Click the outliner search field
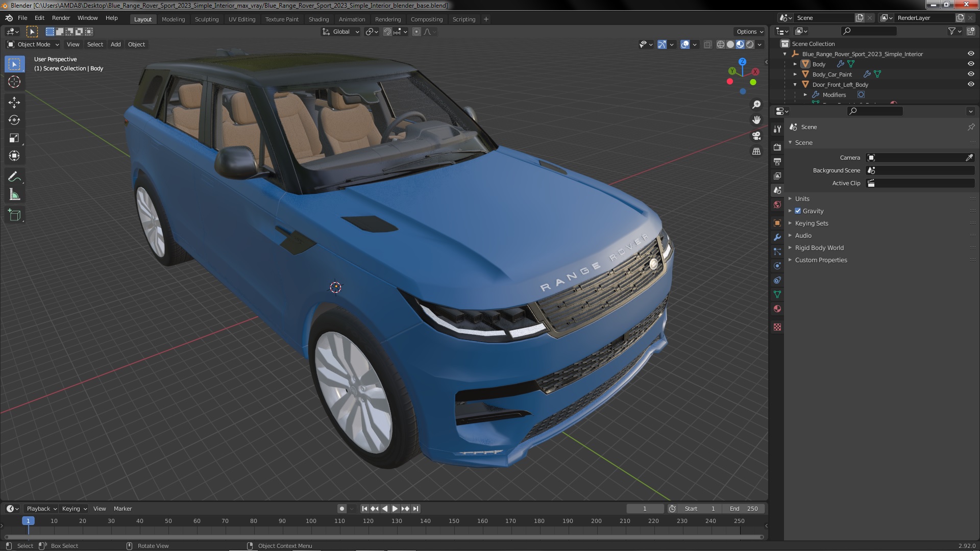This screenshot has width=980, height=551. click(x=868, y=32)
